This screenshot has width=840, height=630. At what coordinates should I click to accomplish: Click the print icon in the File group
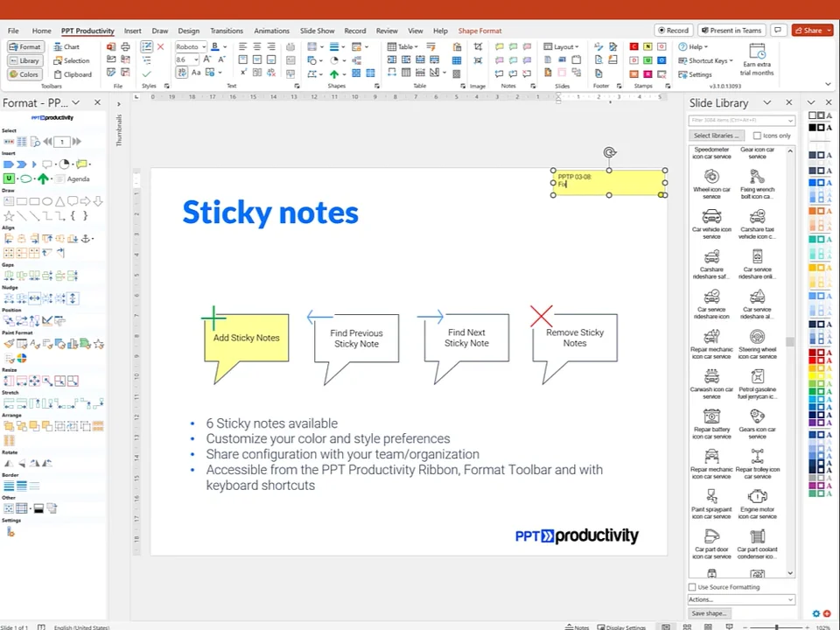(x=125, y=46)
